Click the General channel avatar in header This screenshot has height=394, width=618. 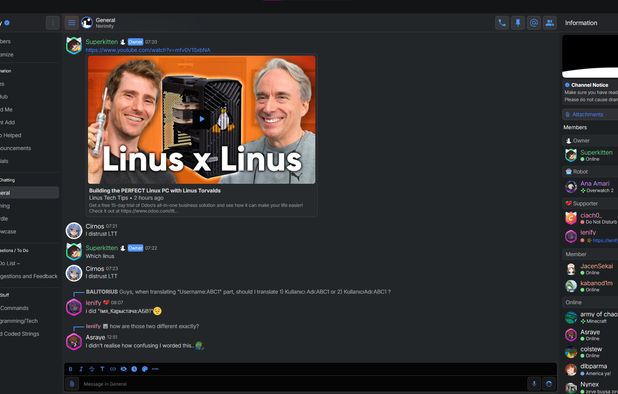tap(87, 22)
